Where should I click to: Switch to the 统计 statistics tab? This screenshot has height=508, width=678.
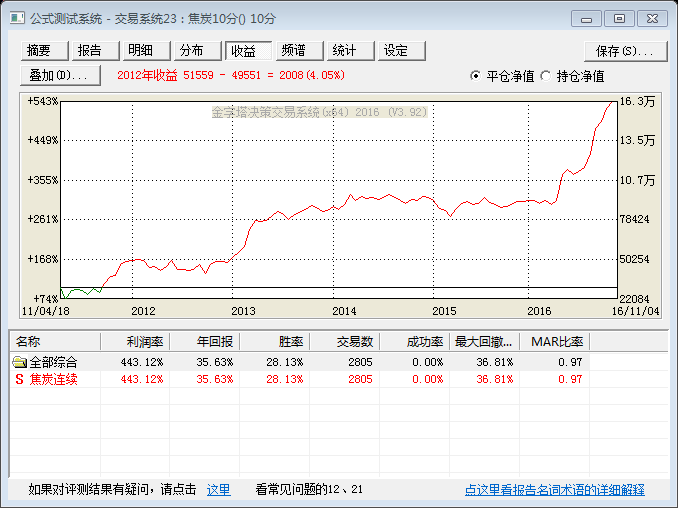pos(351,51)
